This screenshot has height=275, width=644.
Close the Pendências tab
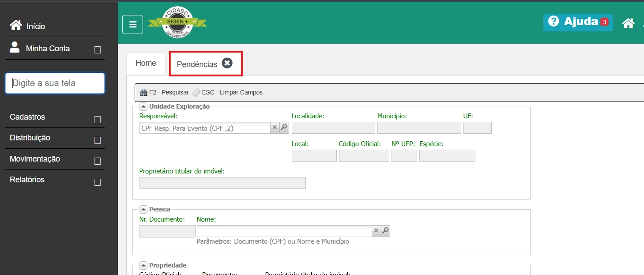pyautogui.click(x=227, y=64)
